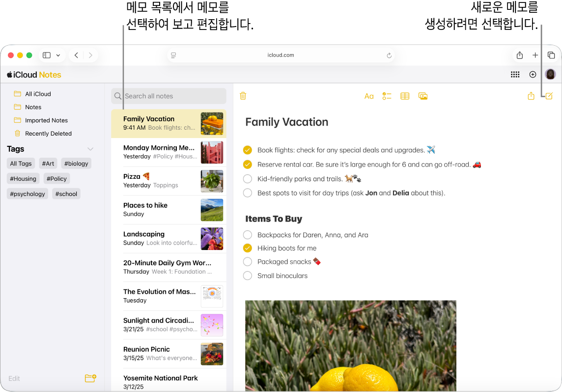Image resolution: width=562 pixels, height=392 pixels.
Task: Open the Aa text formatting options
Action: [x=369, y=96]
